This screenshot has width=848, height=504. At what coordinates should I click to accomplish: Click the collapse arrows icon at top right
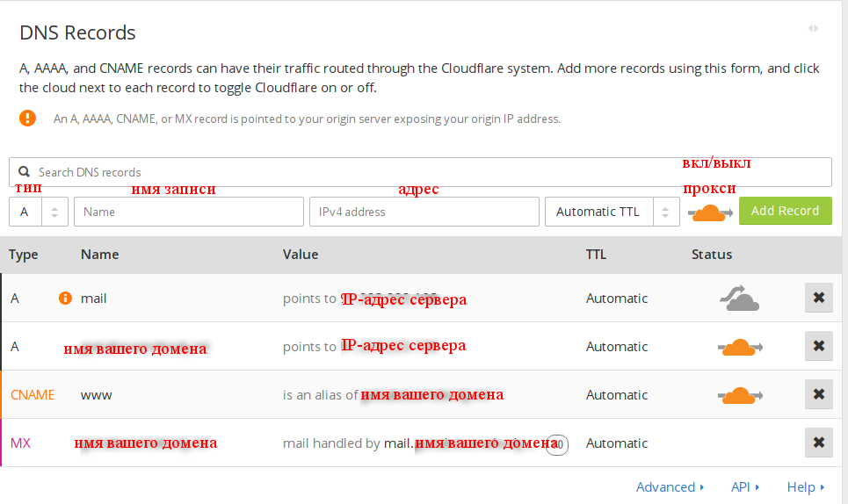813,28
